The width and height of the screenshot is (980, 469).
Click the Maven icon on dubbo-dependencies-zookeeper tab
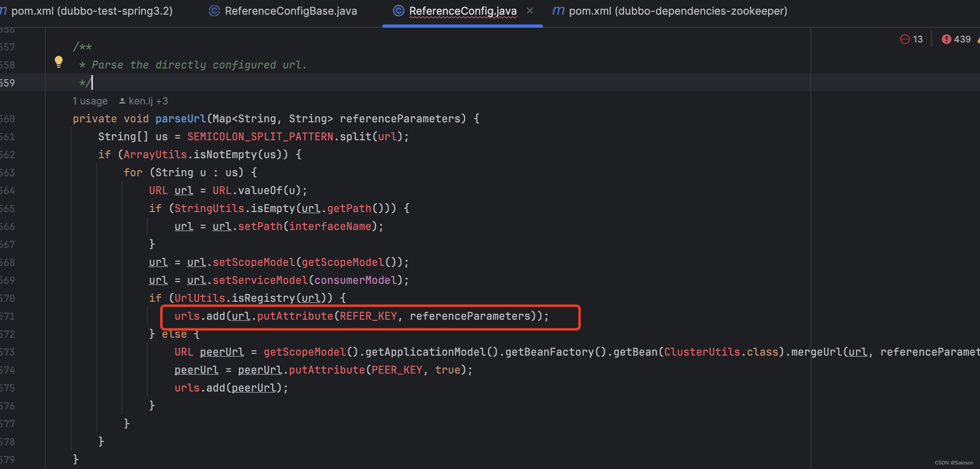(558, 11)
